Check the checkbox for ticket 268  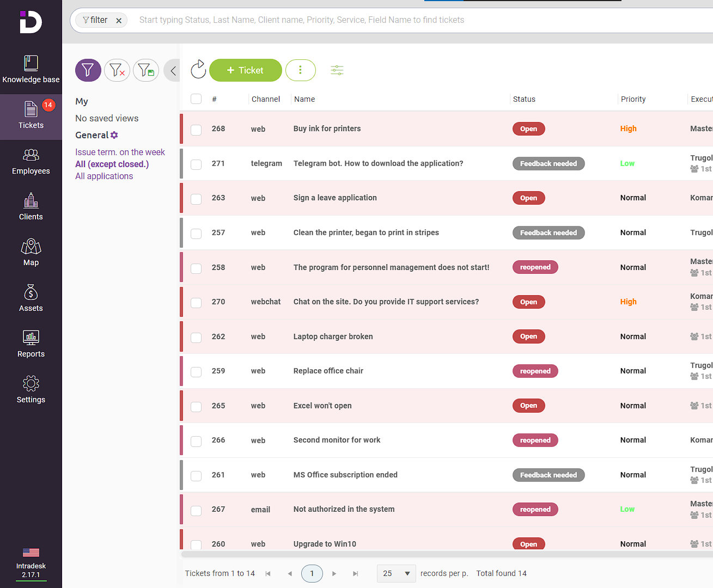tap(196, 130)
